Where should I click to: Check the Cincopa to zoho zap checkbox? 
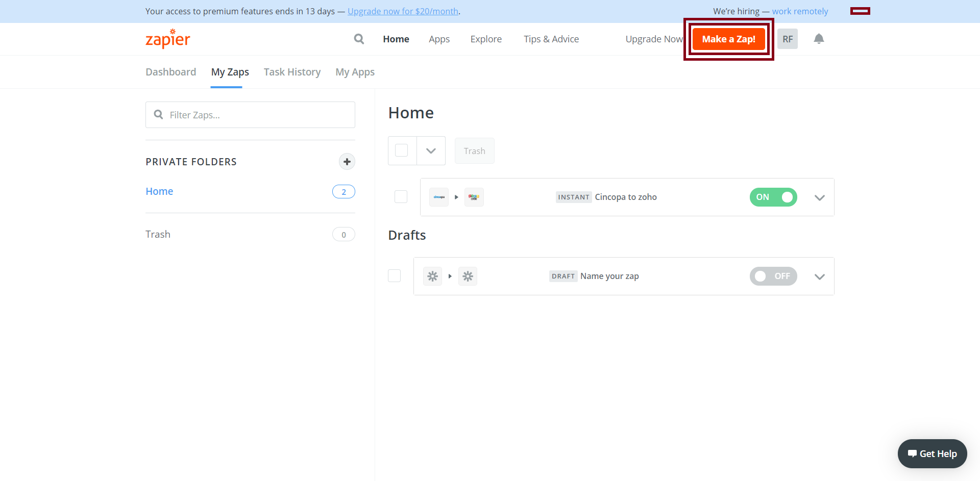tap(401, 197)
